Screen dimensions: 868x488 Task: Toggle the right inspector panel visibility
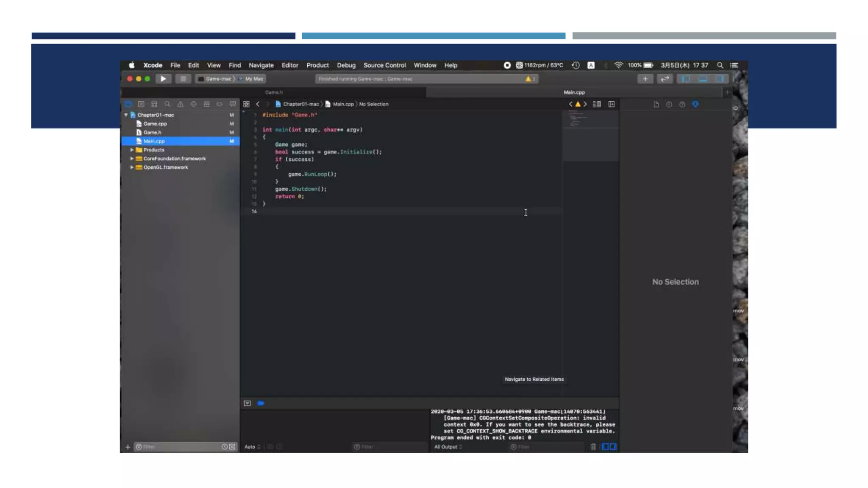coord(719,79)
